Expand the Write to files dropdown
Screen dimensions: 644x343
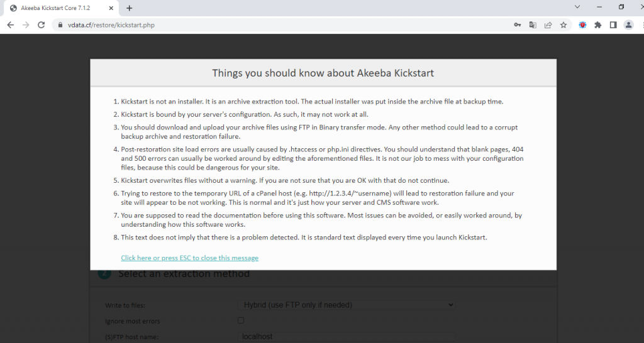pyautogui.click(x=346, y=305)
